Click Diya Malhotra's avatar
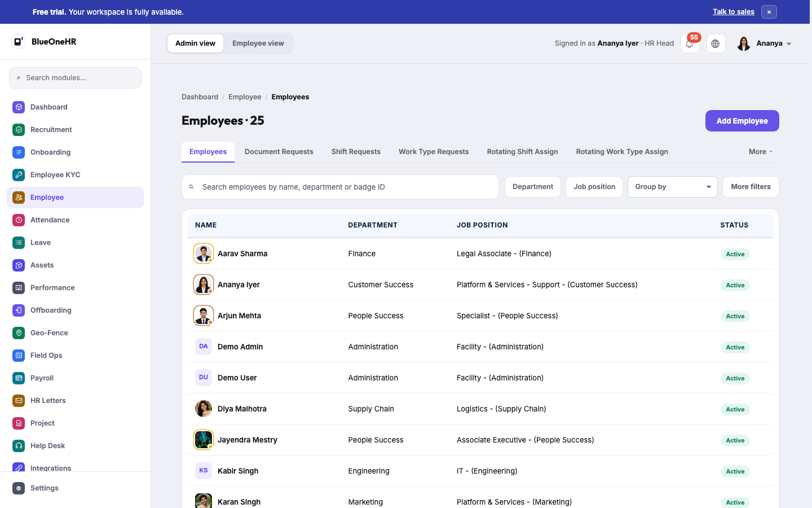 pos(204,409)
